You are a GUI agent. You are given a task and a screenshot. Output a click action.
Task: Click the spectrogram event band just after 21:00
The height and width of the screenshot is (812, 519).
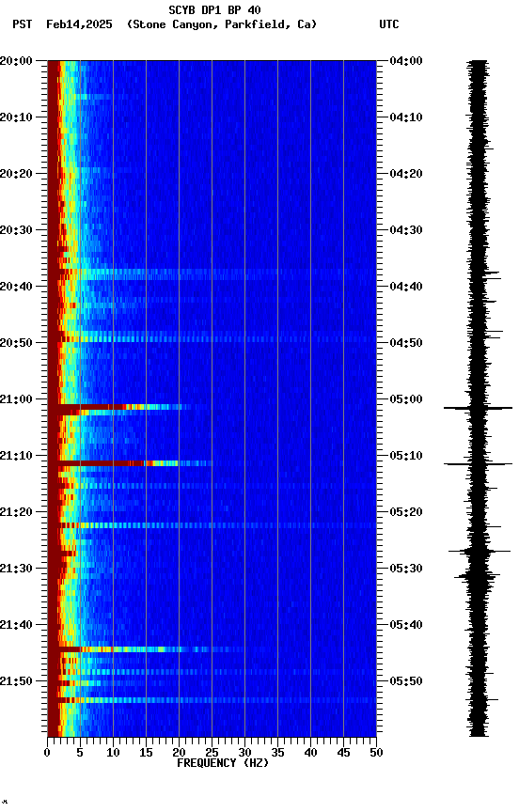tap(119, 408)
